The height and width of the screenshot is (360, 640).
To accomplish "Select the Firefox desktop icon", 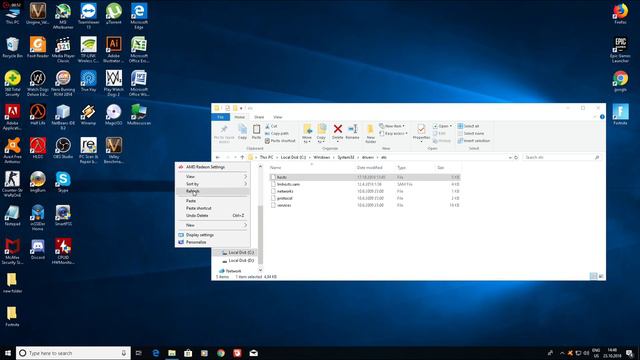I will pyautogui.click(x=620, y=13).
